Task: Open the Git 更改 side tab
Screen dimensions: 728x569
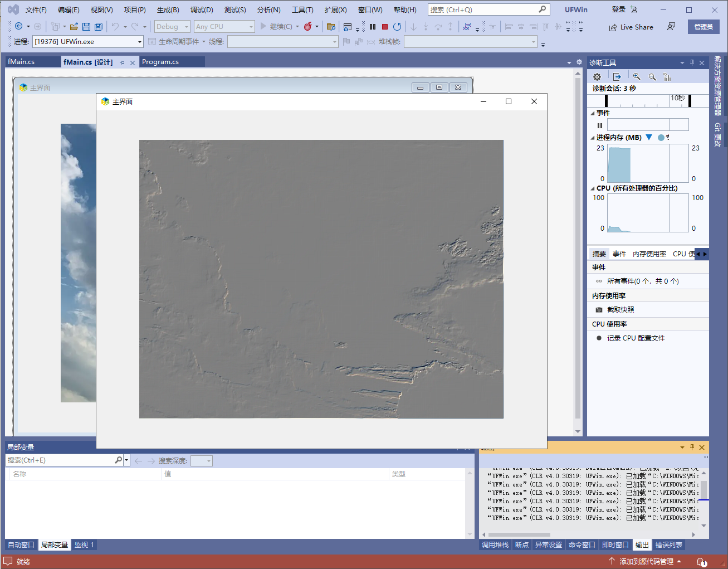Action: tap(718, 135)
